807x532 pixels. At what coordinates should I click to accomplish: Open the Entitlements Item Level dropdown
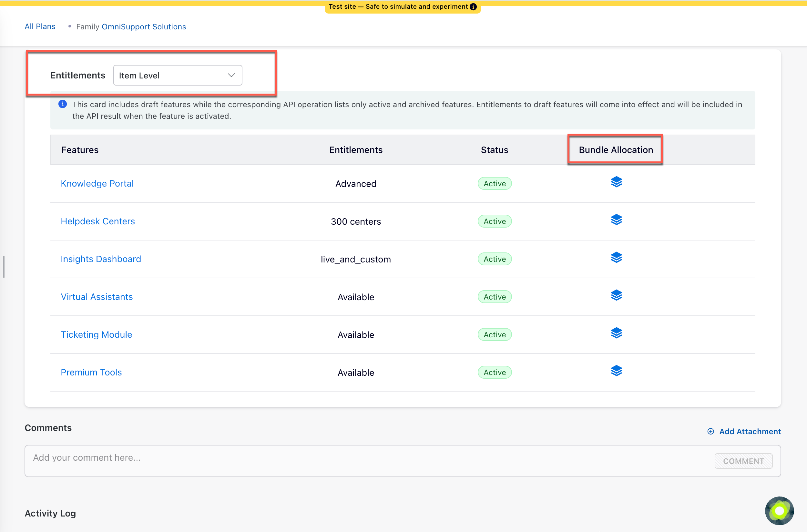pos(178,75)
